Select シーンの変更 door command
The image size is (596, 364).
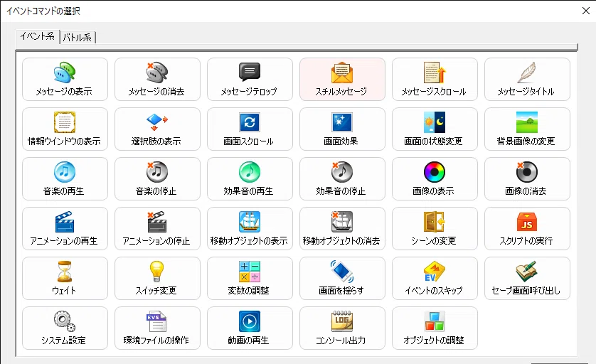click(x=435, y=229)
